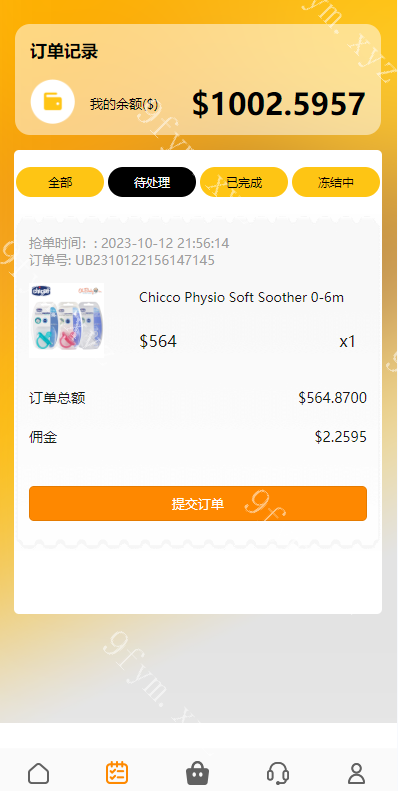Screen dimensions: 398x791
Task: Select the 待处理 tab
Action: [x=152, y=182]
